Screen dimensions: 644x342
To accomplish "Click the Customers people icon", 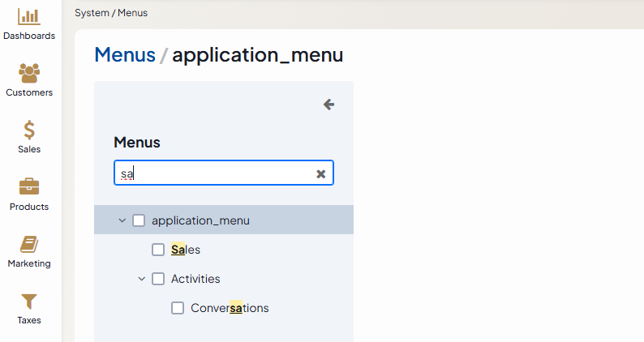I will point(29,73).
